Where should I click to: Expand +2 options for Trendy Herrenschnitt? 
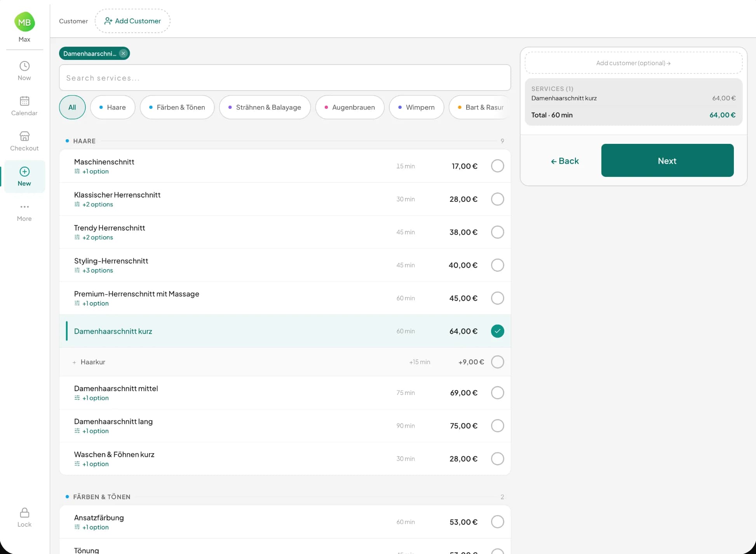pos(94,238)
